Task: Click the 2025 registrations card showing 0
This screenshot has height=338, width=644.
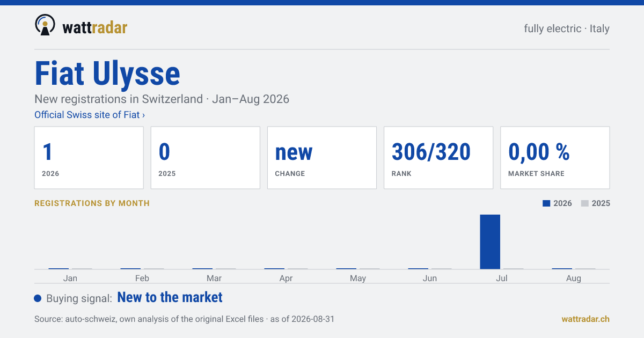Action: [206, 158]
